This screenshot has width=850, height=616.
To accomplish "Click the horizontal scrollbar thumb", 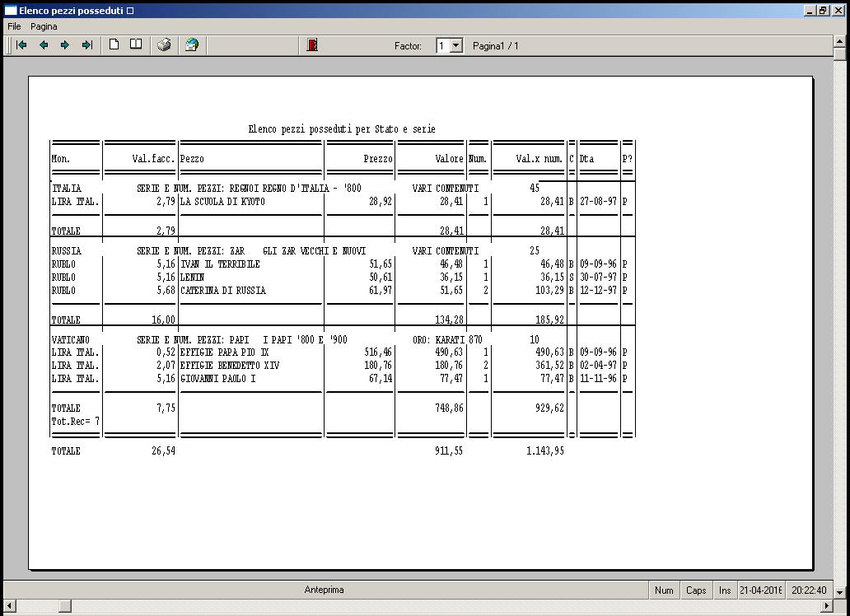I will point(65,605).
